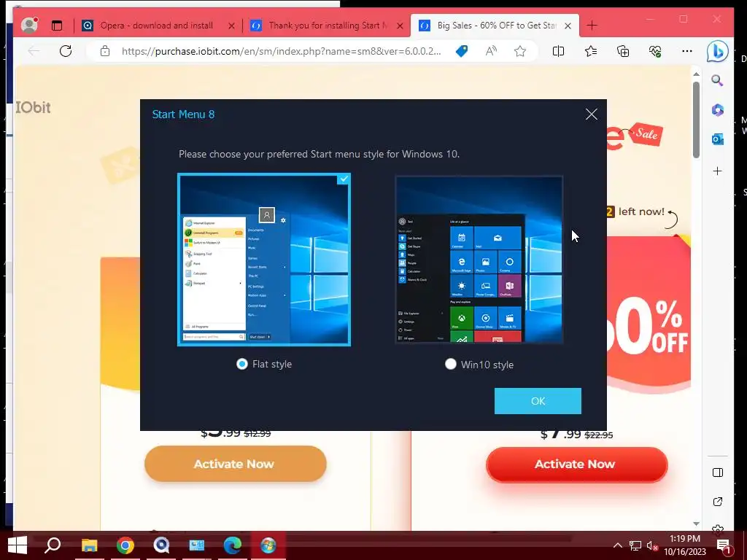Click the purchase.iobit.com address bar

tap(281, 51)
